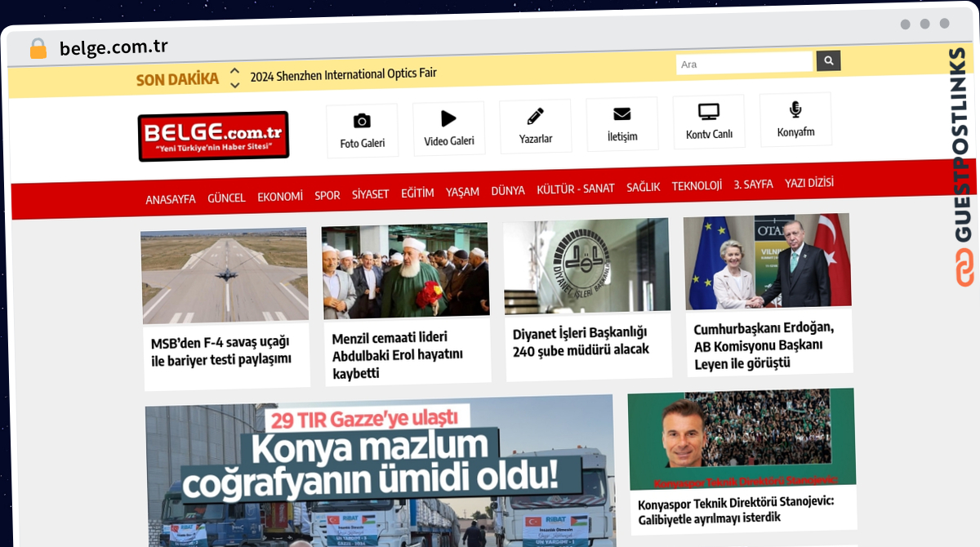Viewport: 980px width, 547px height.
Task: Open Menzil cemaati lideri photo
Action: [x=406, y=272]
